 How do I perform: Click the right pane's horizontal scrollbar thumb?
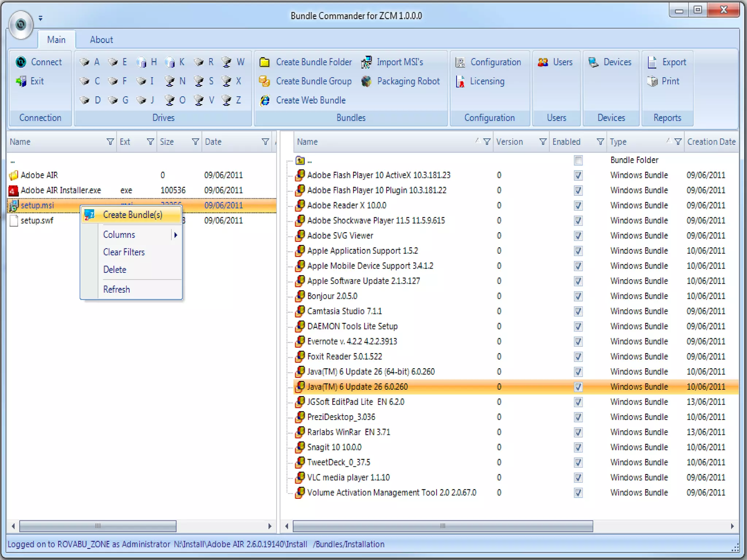(442, 526)
